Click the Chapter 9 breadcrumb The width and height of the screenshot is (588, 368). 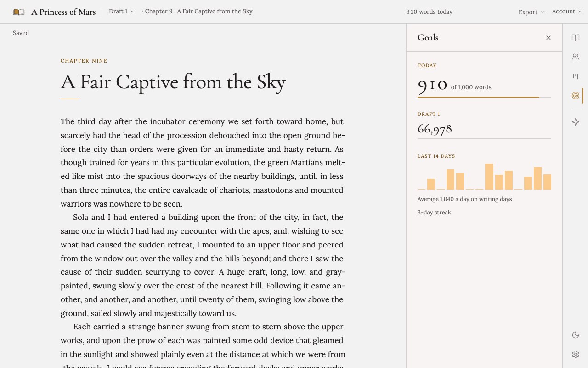(x=197, y=11)
